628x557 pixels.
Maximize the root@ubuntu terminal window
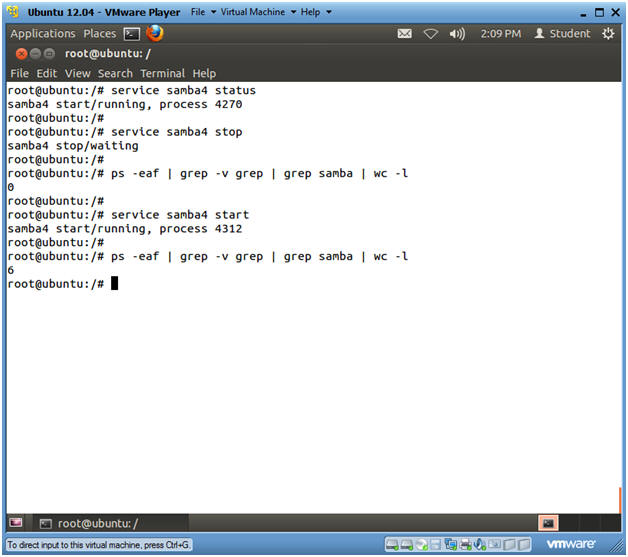tap(49, 54)
